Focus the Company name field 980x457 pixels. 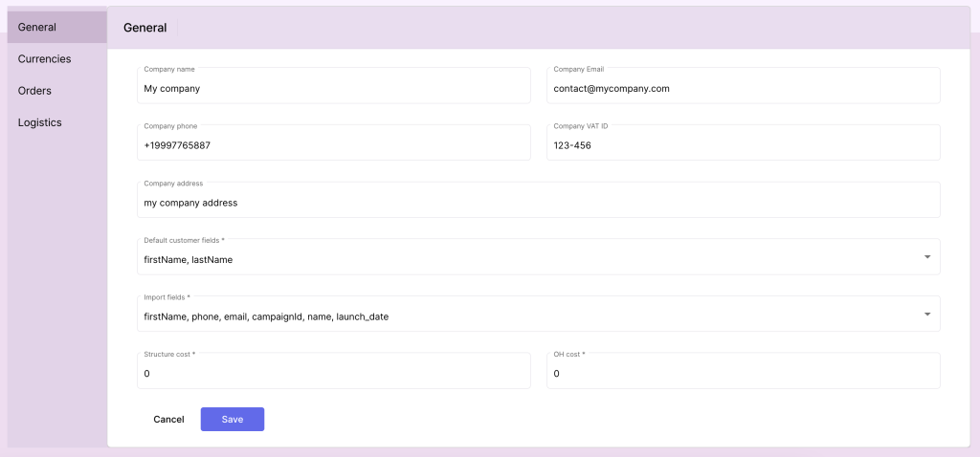[333, 88]
